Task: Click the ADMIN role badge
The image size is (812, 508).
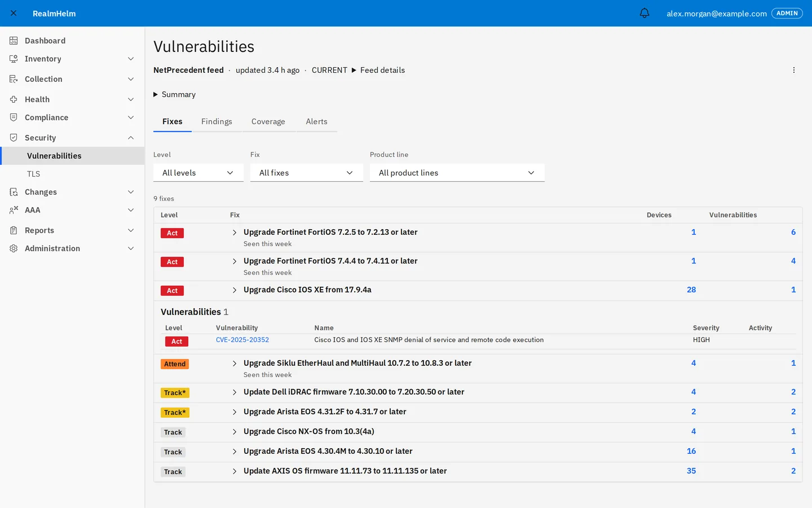Action: click(x=787, y=13)
